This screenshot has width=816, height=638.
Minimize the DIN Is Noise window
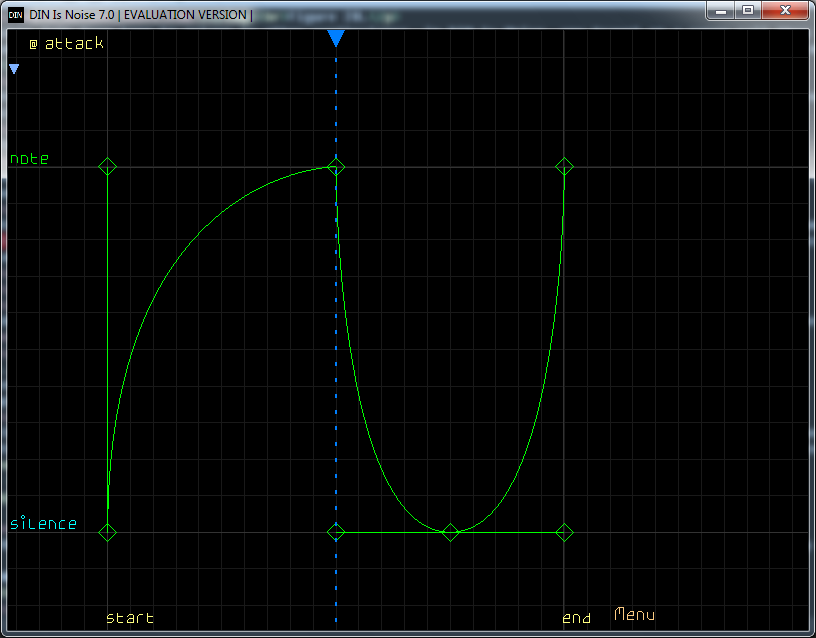pos(722,10)
